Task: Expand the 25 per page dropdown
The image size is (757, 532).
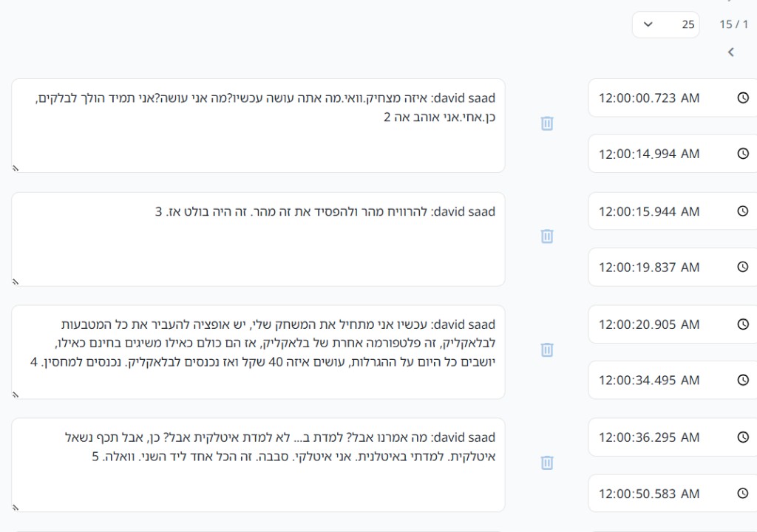Action: click(x=666, y=24)
